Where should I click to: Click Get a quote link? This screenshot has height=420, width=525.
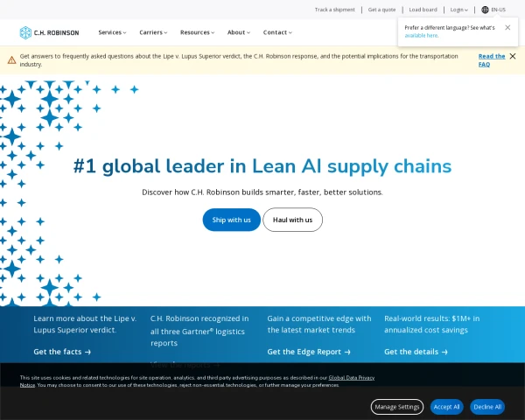(381, 10)
